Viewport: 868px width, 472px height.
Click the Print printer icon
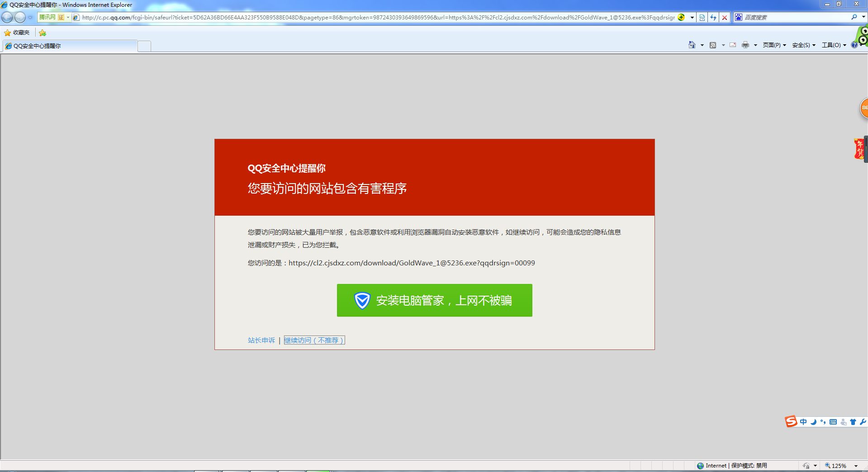pyautogui.click(x=745, y=45)
